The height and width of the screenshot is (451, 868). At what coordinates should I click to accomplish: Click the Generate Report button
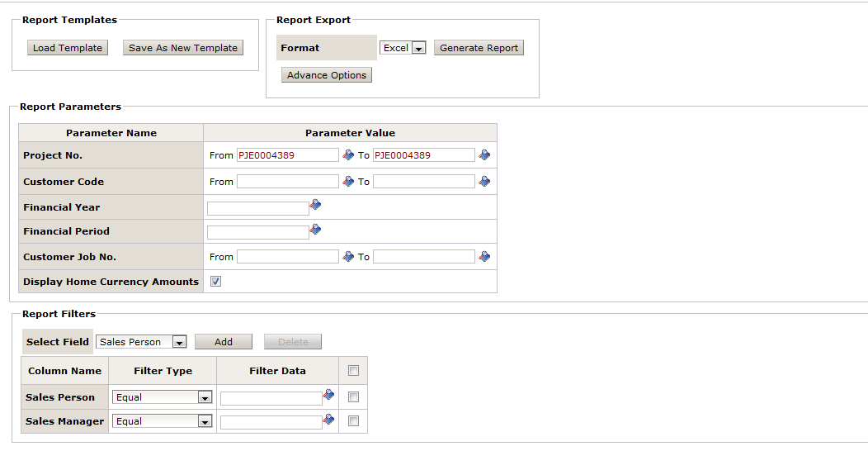coord(479,48)
